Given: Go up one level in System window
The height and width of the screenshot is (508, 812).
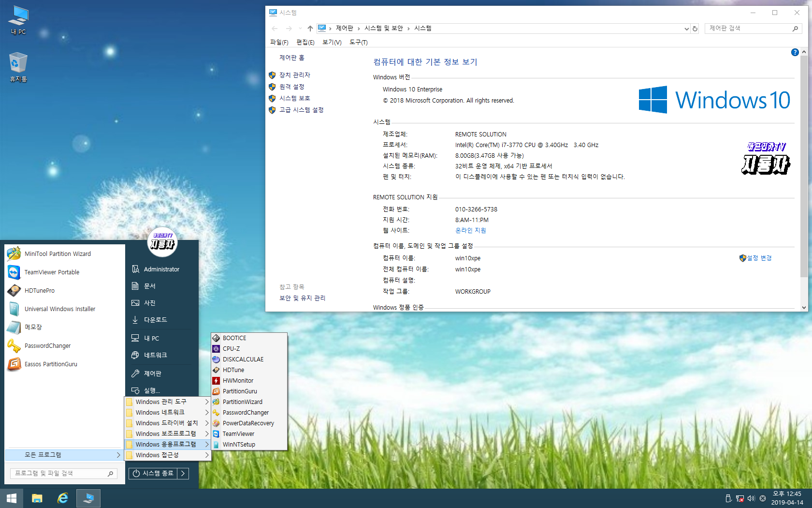Looking at the screenshot, I should coord(310,29).
